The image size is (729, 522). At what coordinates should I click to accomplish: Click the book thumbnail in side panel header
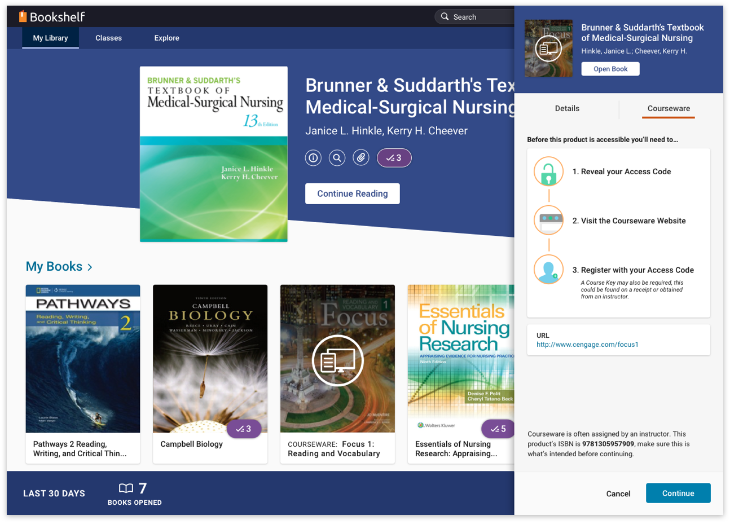tap(549, 48)
